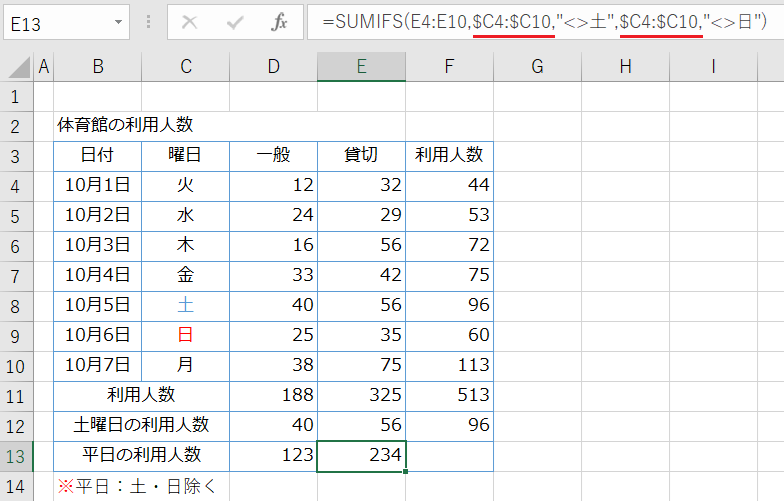Click the formula bar drag handle dots
Viewport: 784px width, 501px height.
point(148,22)
